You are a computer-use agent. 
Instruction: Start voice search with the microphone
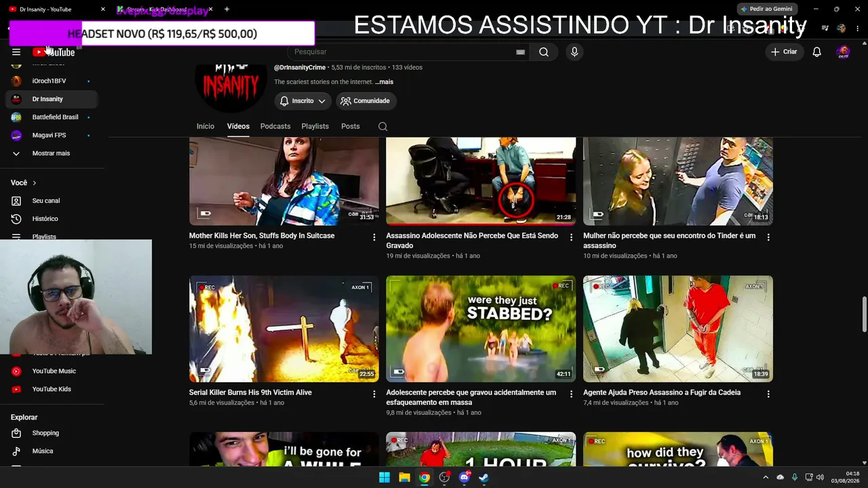[x=574, y=52]
